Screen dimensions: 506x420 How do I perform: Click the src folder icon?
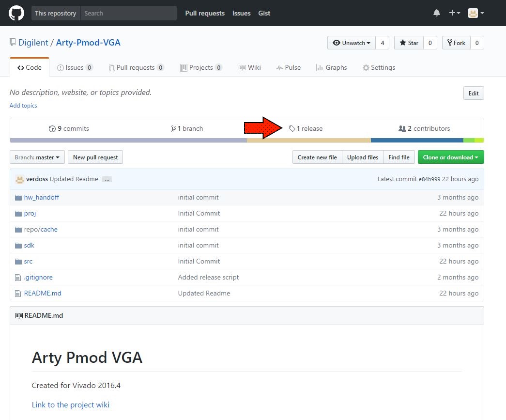click(18, 262)
